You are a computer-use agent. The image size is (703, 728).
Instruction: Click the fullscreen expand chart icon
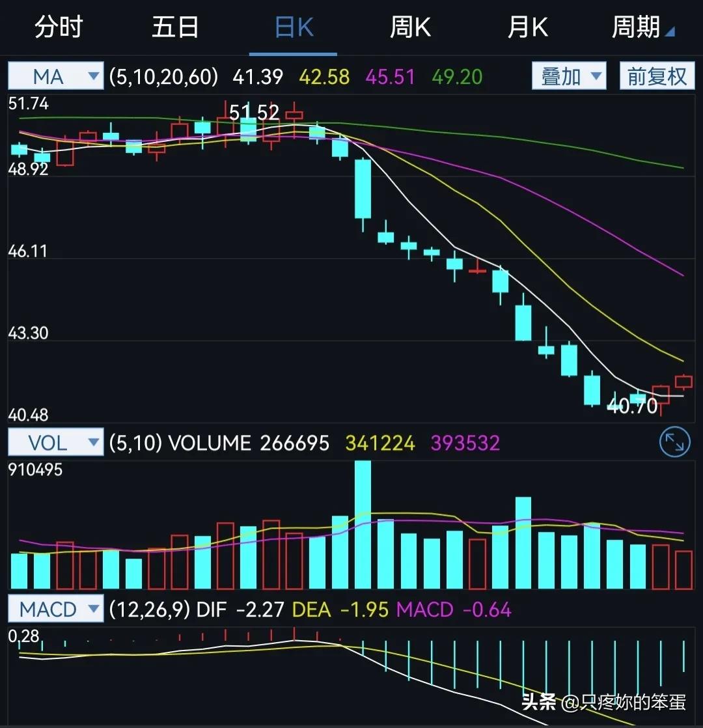click(x=675, y=441)
